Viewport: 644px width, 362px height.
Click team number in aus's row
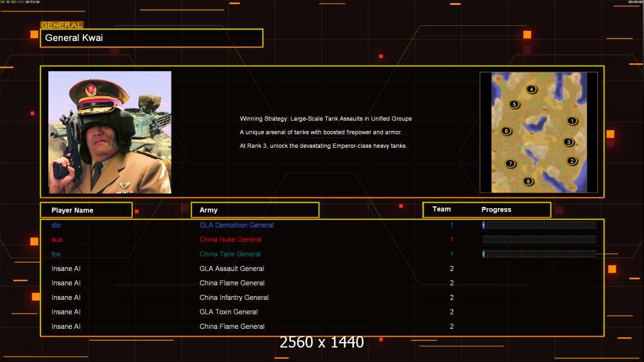(451, 240)
